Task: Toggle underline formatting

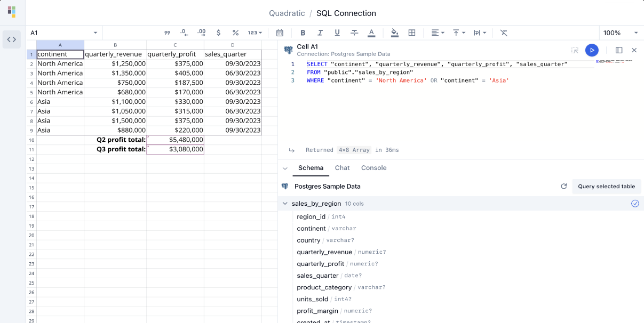Action: tap(337, 33)
